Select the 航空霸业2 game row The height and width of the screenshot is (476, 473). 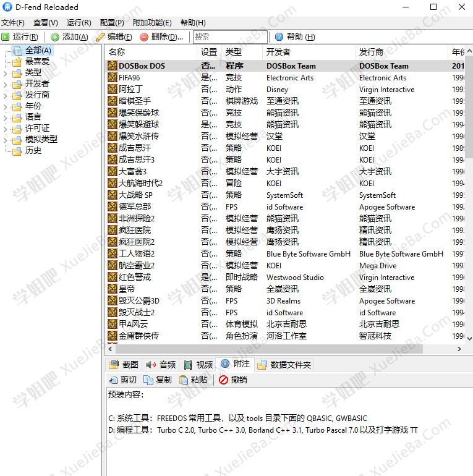(286, 265)
